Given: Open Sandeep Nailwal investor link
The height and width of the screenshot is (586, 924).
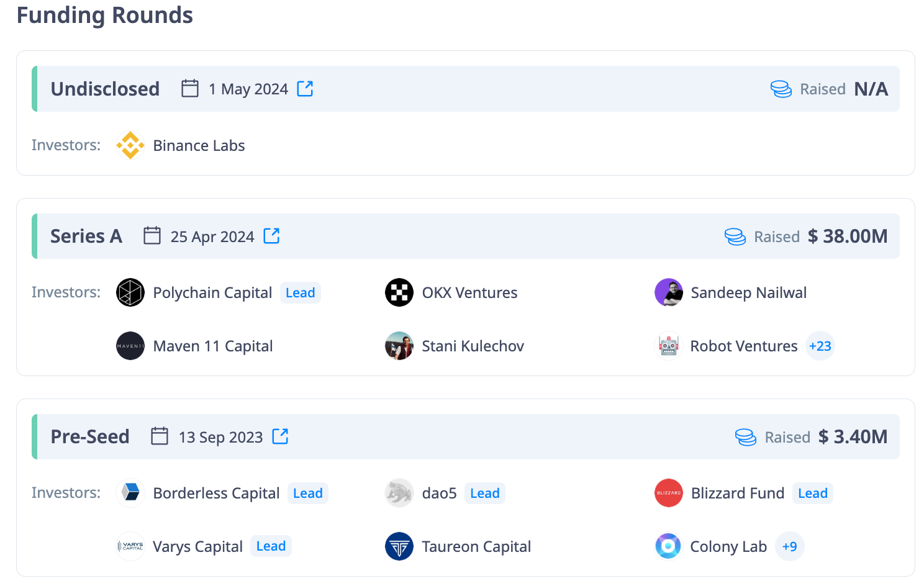Looking at the screenshot, I should pos(749,292).
